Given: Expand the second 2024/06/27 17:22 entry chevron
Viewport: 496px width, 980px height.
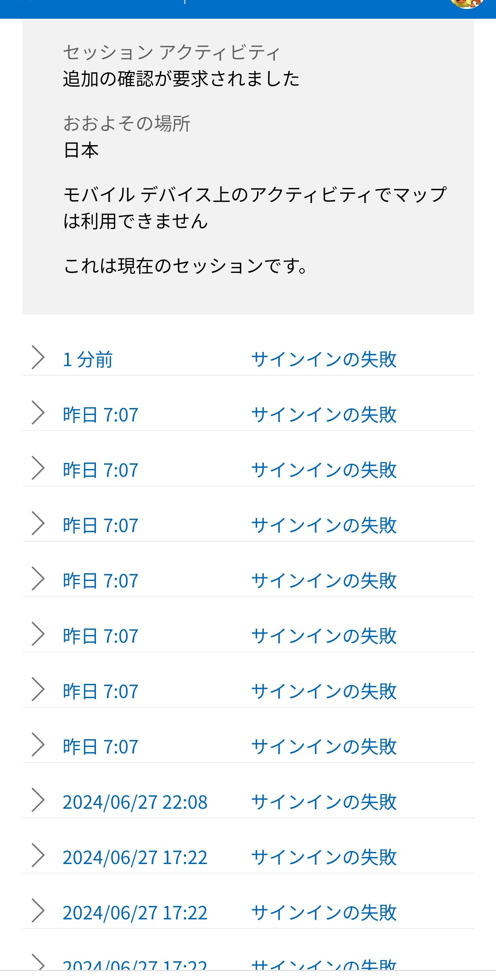Looking at the screenshot, I should point(38,911).
